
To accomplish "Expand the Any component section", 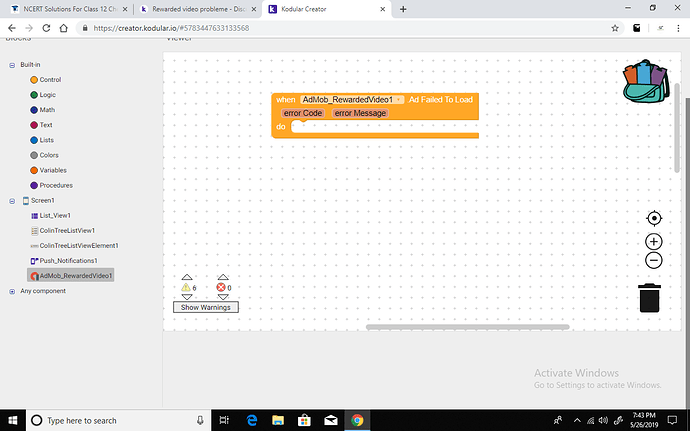I will (x=12, y=291).
